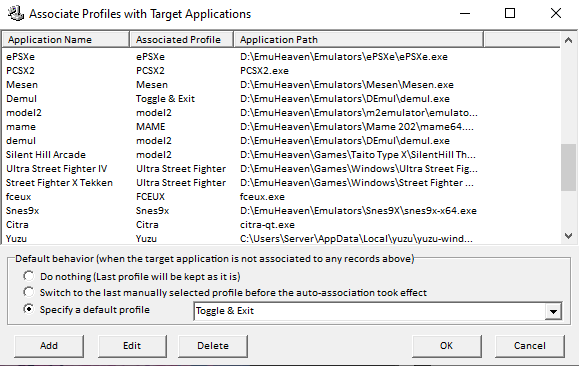Close the Associate Profiles dialog
Image resolution: width=579 pixels, height=366 pixels.
click(556, 14)
